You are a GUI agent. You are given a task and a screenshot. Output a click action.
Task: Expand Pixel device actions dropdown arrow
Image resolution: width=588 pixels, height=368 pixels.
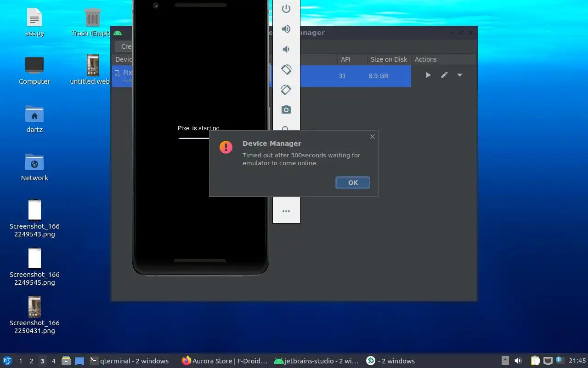click(x=460, y=75)
